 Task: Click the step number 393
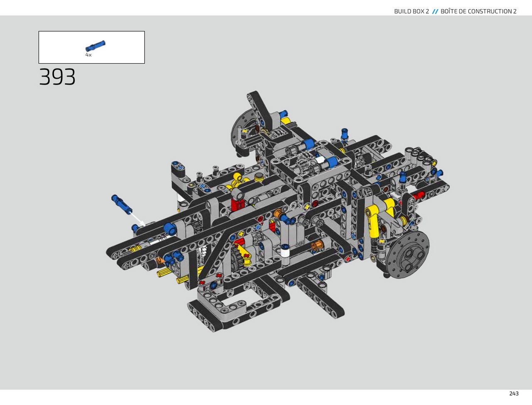click(x=57, y=77)
